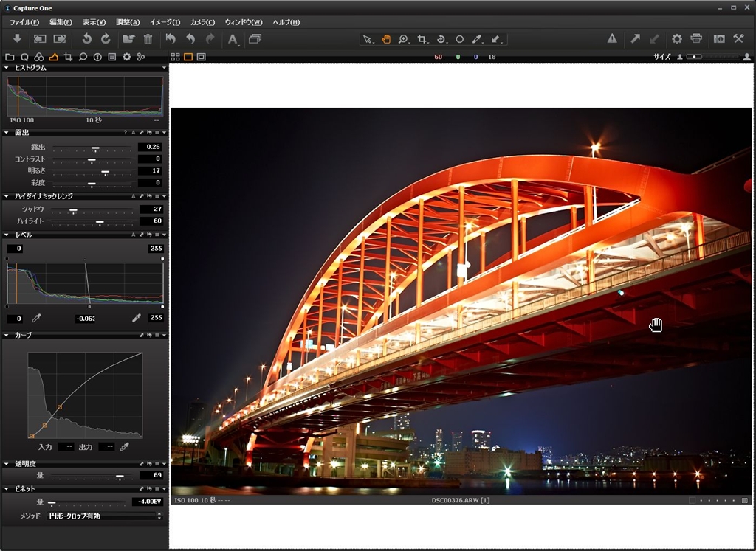Open the カメラ menu
Screen dimensions: 756x551
[202, 22]
